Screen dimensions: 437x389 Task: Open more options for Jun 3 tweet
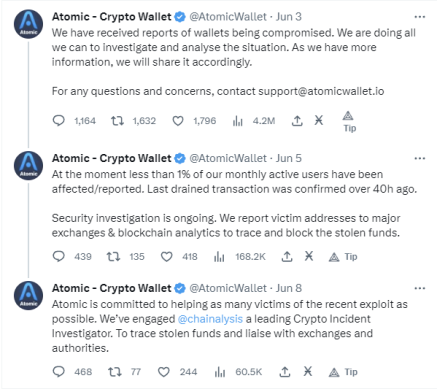click(x=420, y=17)
